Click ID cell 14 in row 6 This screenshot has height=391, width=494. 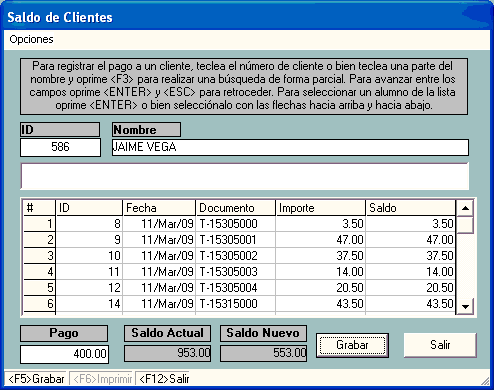[x=89, y=304]
